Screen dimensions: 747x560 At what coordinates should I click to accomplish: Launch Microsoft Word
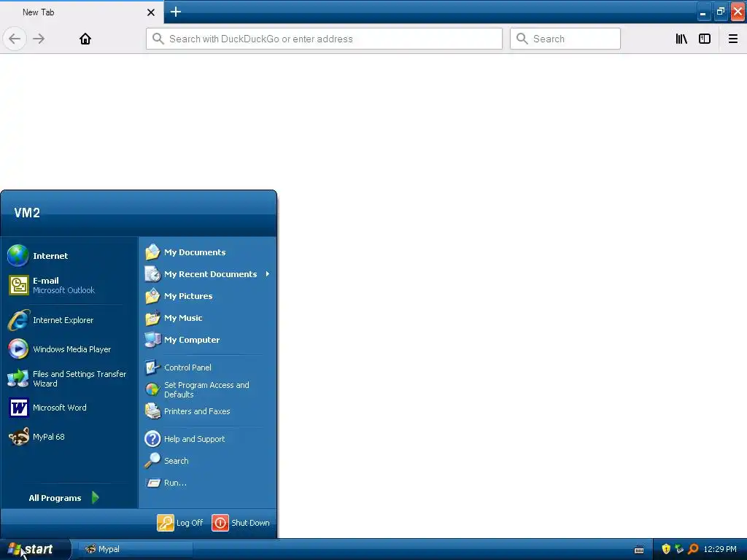pyautogui.click(x=69, y=408)
